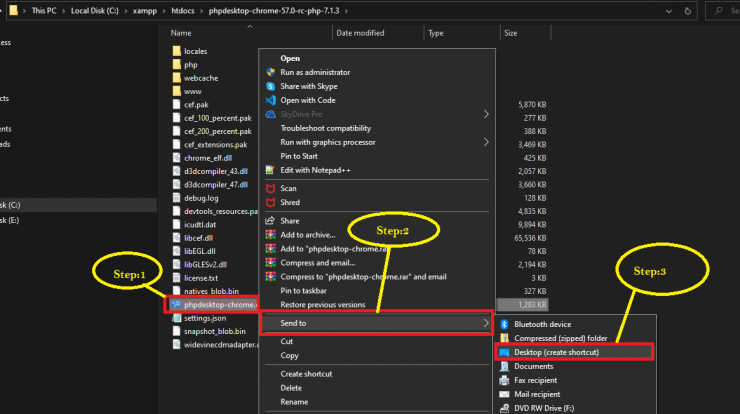Image resolution: width=740 pixels, height=414 pixels.
Task: Click the chevron after This PC in path
Action: [64, 11]
